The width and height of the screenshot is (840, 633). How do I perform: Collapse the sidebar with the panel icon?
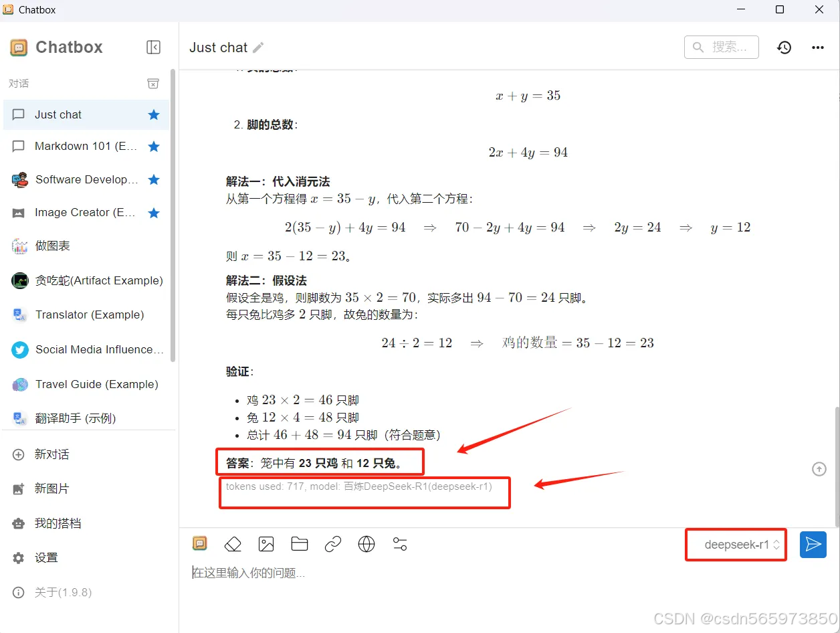(153, 47)
